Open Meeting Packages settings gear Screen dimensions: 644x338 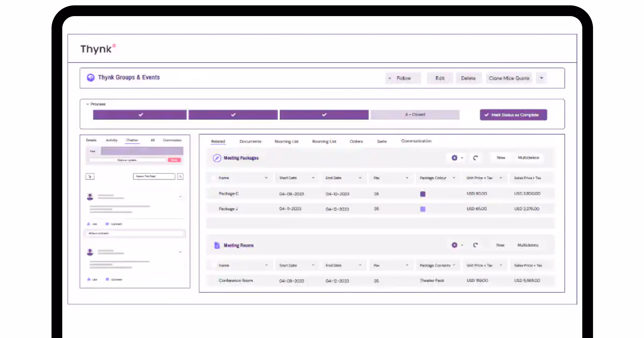[x=454, y=158]
